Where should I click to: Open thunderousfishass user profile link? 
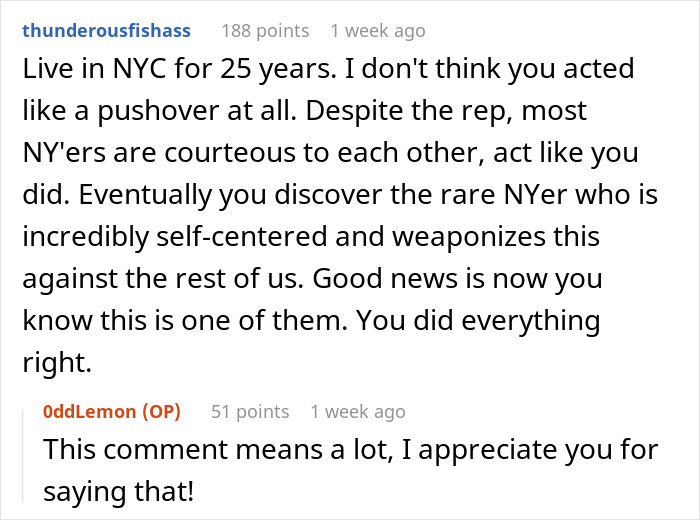[x=106, y=31]
